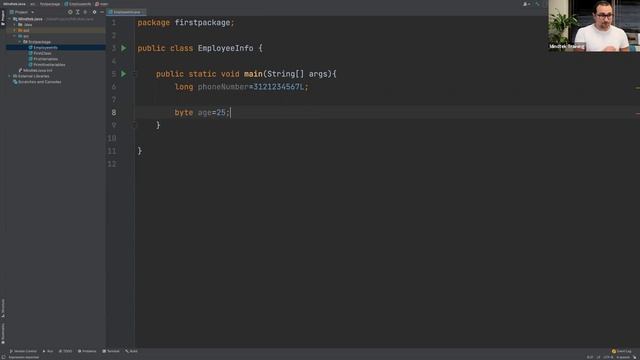The height and width of the screenshot is (360, 640).
Task: Click the project name breadcrumb in navigation bar
Action: [x=14, y=4]
